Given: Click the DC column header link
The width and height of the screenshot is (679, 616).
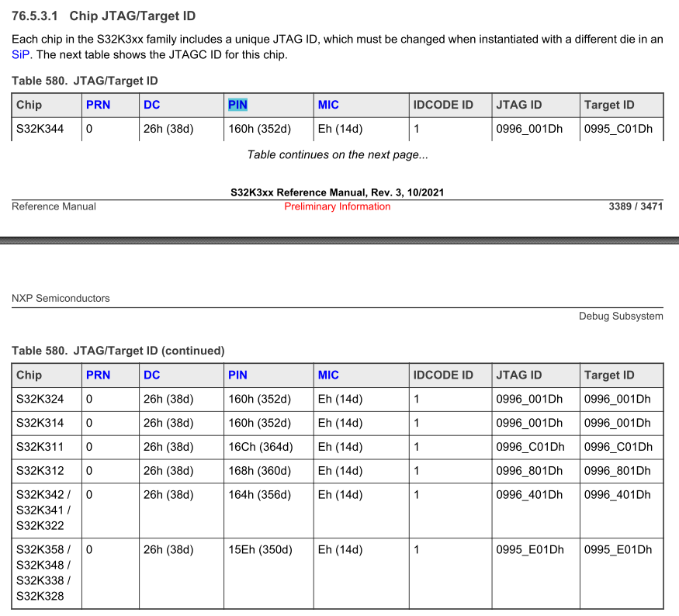Looking at the screenshot, I should pyautogui.click(x=151, y=105).
